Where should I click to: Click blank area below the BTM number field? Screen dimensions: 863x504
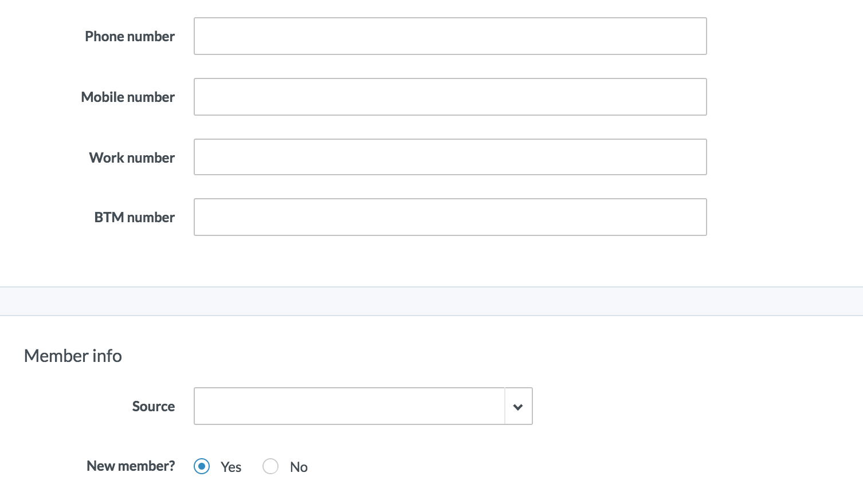coord(450,261)
